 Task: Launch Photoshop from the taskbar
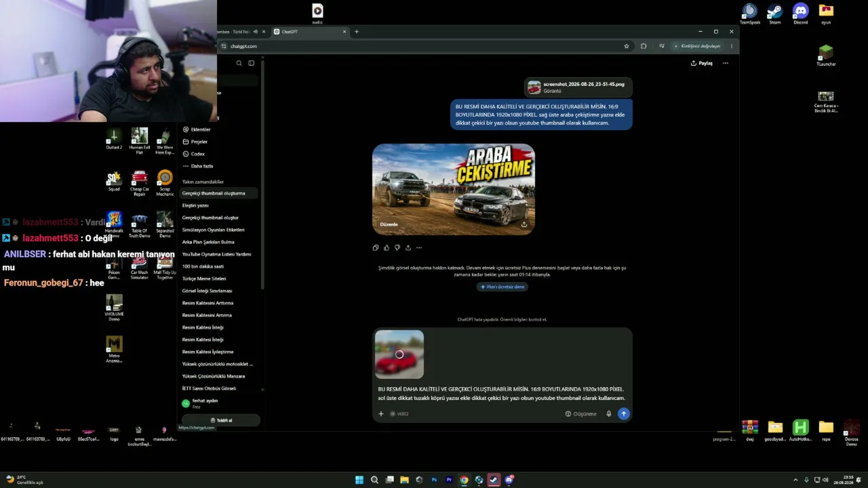434,480
